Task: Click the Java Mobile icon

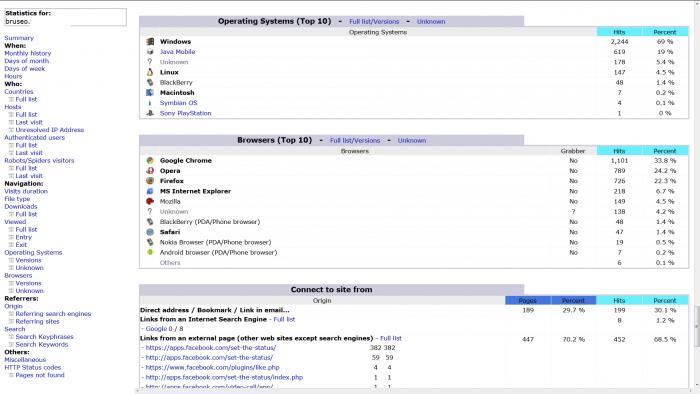Action: coord(150,52)
